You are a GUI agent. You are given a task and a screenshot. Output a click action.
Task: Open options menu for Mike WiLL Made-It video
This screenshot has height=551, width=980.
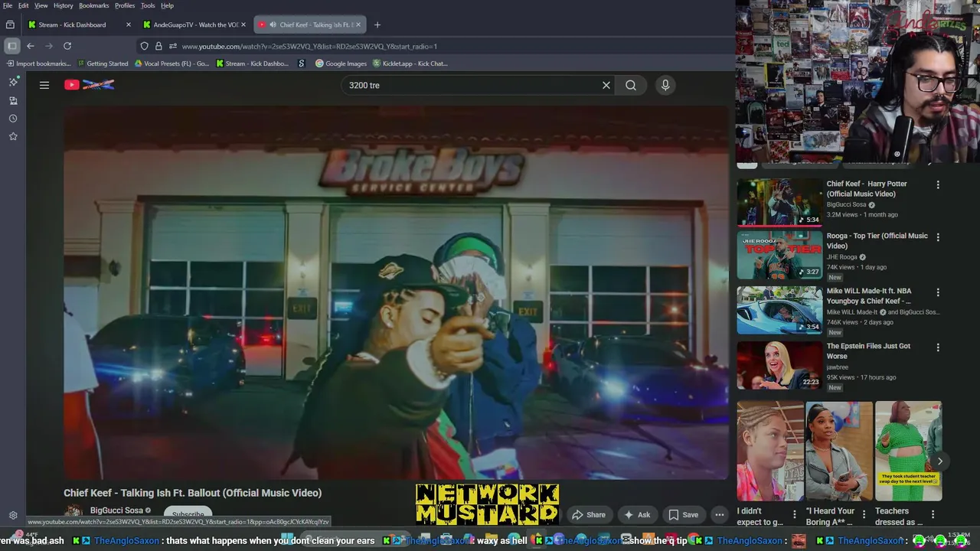pyautogui.click(x=938, y=292)
